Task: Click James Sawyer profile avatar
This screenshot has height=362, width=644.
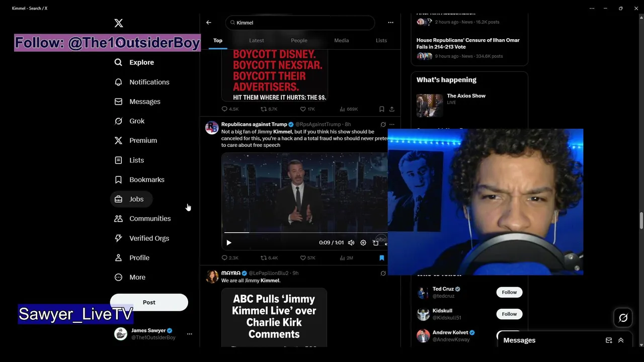Action: click(x=121, y=334)
